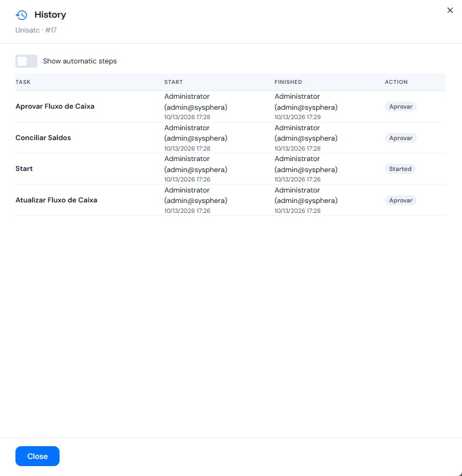Click finished time 10/13/2026 17:29

298,117
